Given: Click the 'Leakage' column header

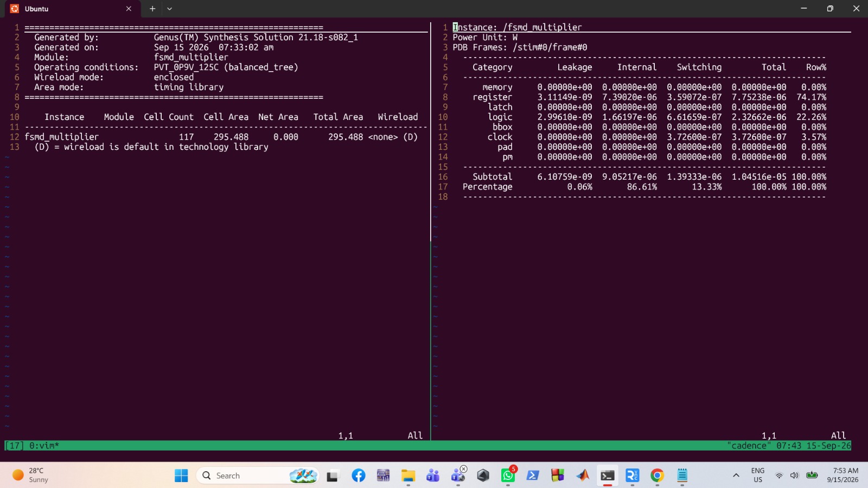Looking at the screenshot, I should point(575,67).
